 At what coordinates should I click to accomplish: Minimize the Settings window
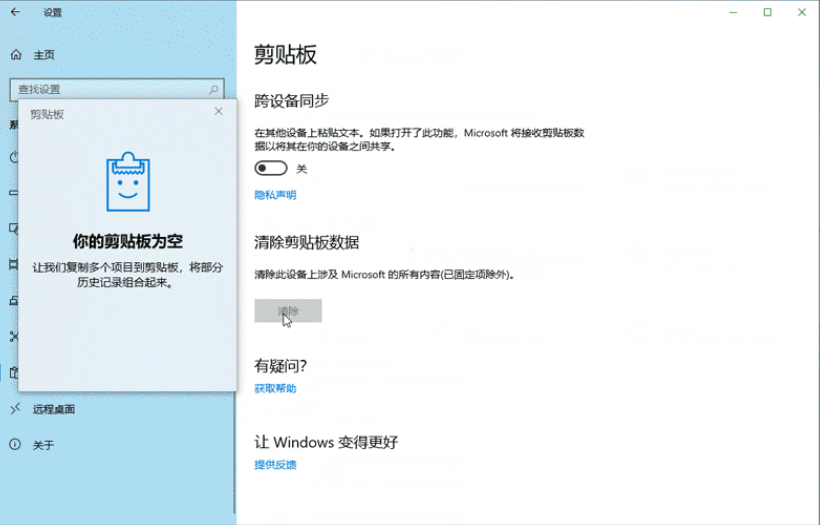(x=733, y=12)
